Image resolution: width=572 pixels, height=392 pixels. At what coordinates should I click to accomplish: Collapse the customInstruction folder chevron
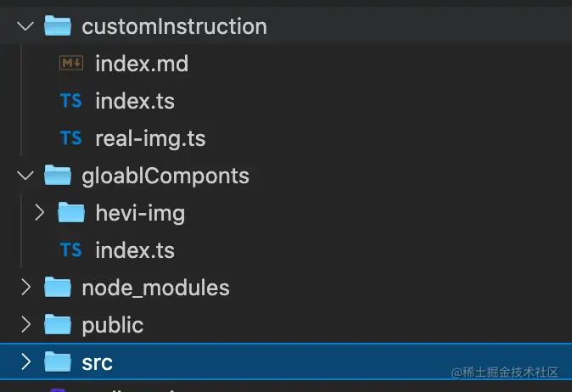tap(25, 26)
